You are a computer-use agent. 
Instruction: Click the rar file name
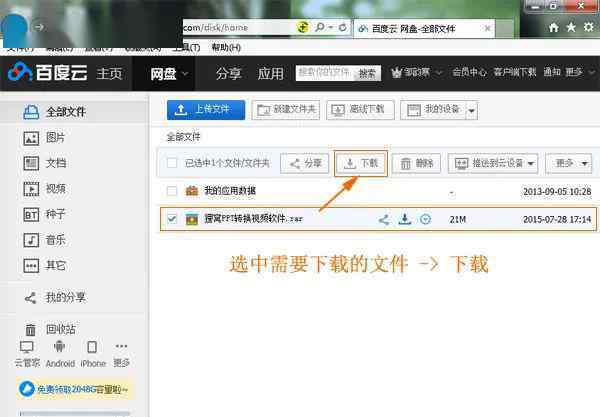pos(253,218)
